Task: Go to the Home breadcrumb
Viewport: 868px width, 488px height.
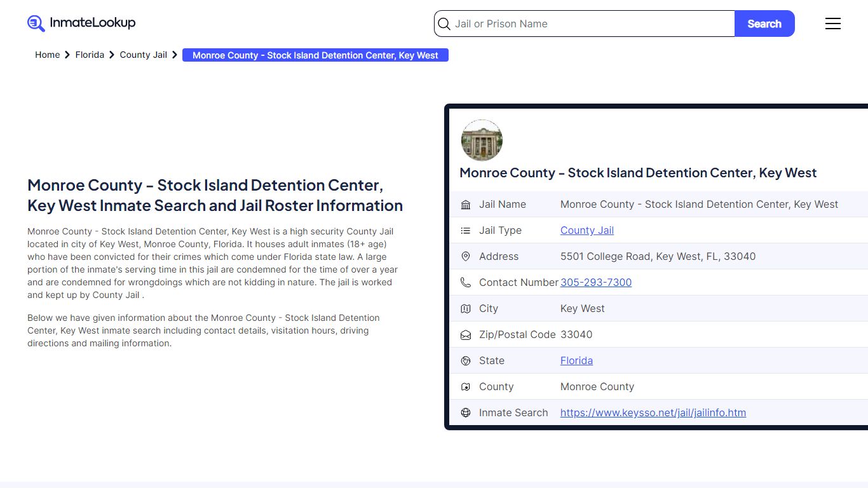Action: point(47,55)
